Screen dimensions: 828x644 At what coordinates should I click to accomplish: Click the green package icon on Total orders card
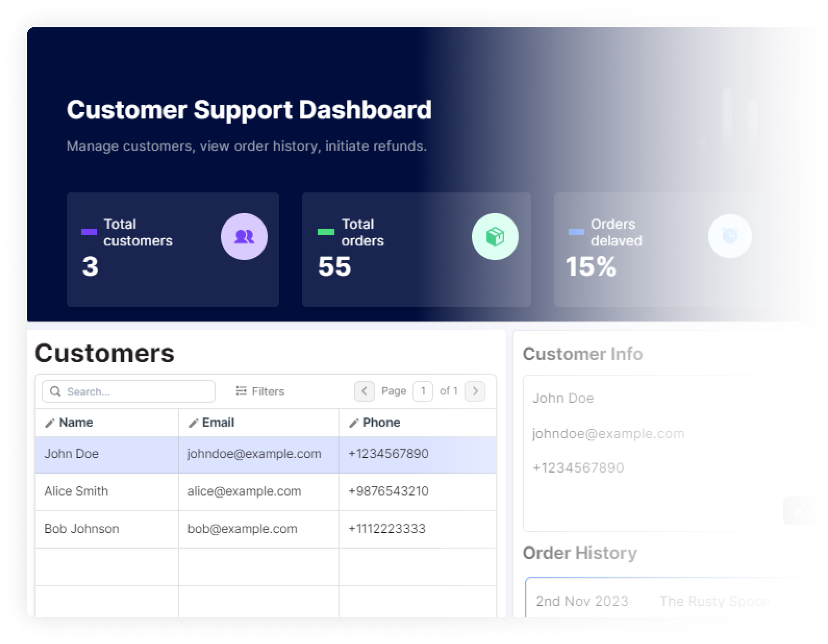(495, 236)
